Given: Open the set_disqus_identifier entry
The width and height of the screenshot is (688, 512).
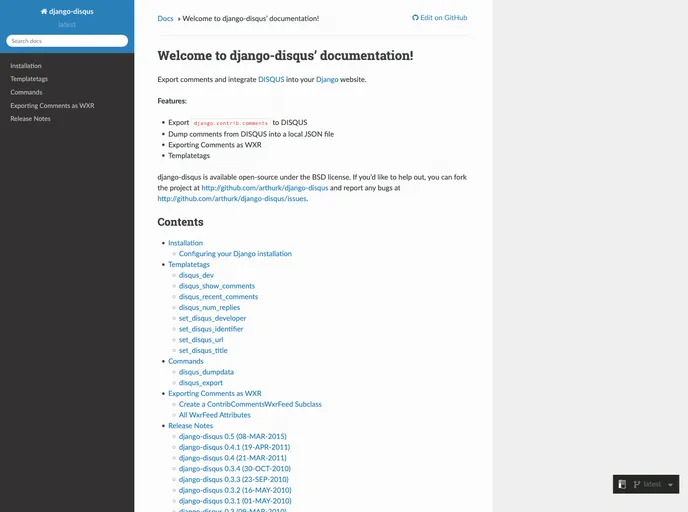Looking at the screenshot, I should [x=211, y=329].
